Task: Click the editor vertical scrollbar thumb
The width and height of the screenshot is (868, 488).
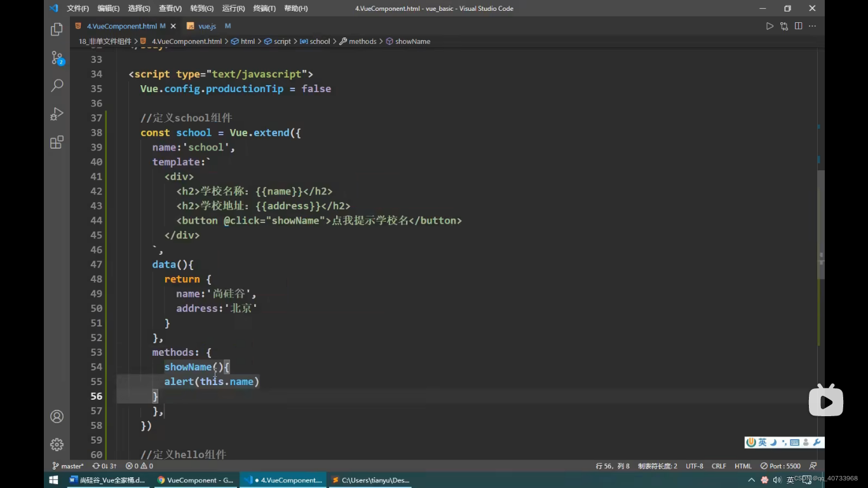Action: (821, 226)
